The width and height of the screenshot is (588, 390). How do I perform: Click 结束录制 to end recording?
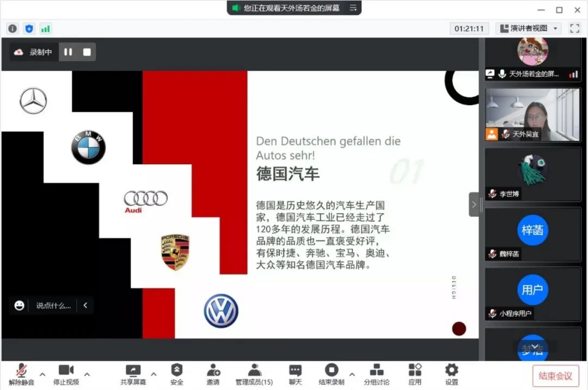coord(331,374)
